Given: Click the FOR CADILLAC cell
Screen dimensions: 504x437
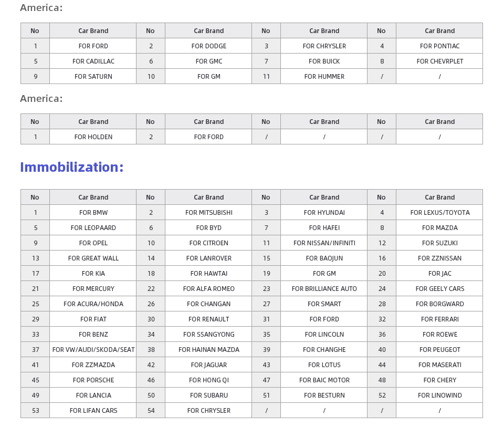Looking at the screenshot, I should point(93,61).
